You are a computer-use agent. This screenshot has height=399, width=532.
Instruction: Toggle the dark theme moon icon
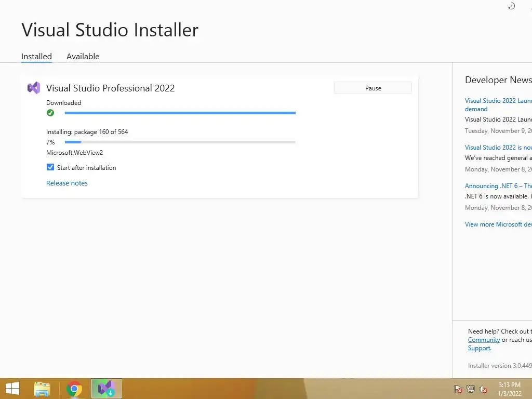point(511,6)
